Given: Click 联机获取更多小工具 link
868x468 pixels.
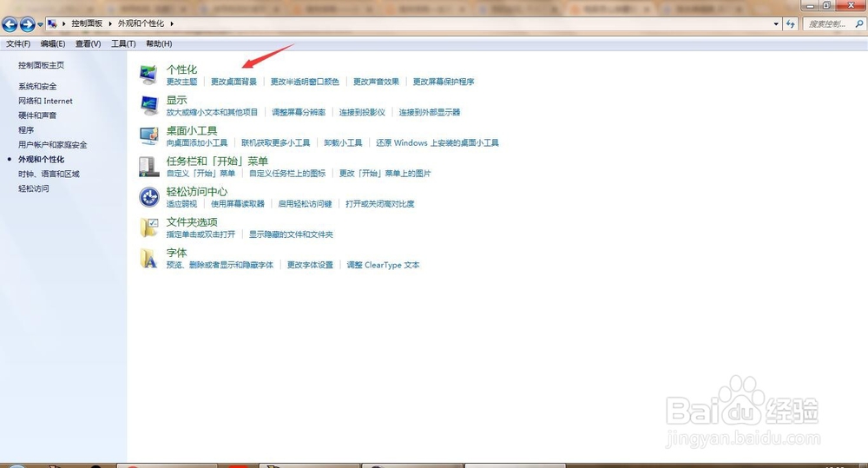Looking at the screenshot, I should point(276,143).
